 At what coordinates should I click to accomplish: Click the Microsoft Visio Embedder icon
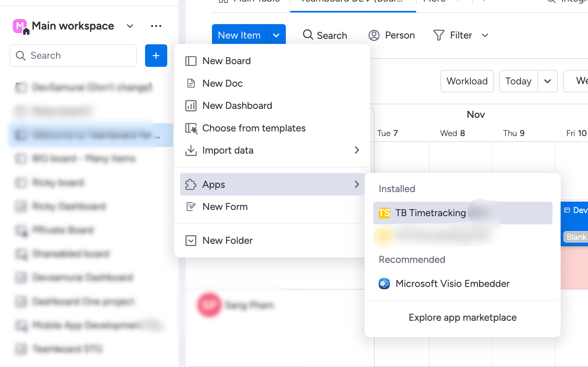pyautogui.click(x=384, y=284)
